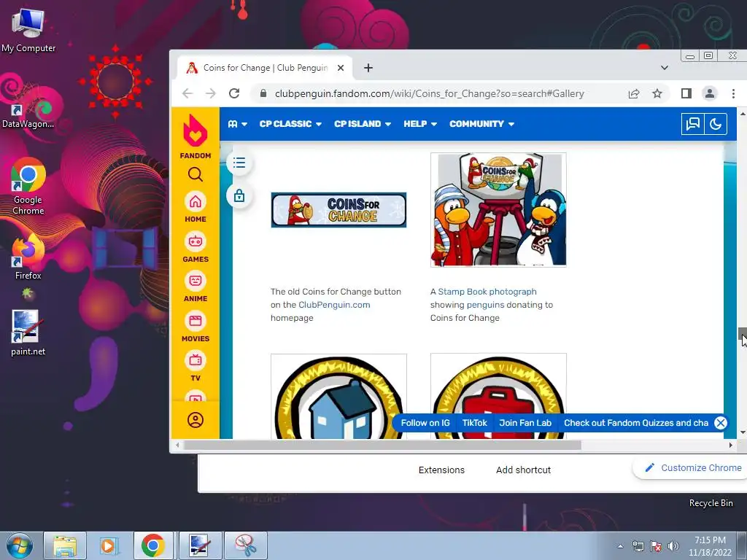Image resolution: width=747 pixels, height=560 pixels.
Task: Select Google Chrome desktop shortcut
Action: (x=28, y=187)
